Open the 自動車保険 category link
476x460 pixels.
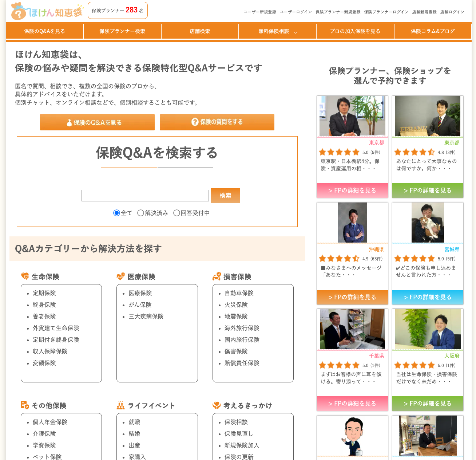pos(239,293)
